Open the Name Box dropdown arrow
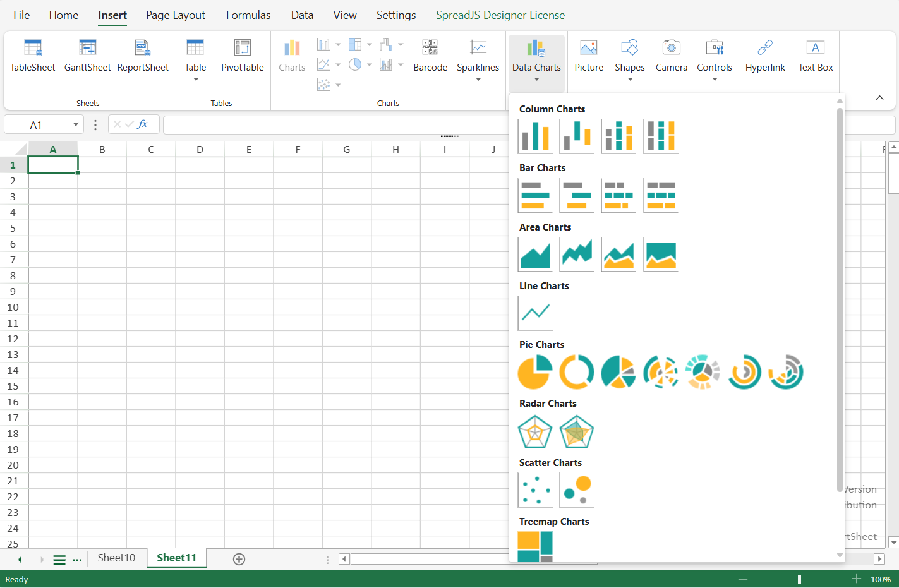899x588 pixels. (x=76, y=124)
